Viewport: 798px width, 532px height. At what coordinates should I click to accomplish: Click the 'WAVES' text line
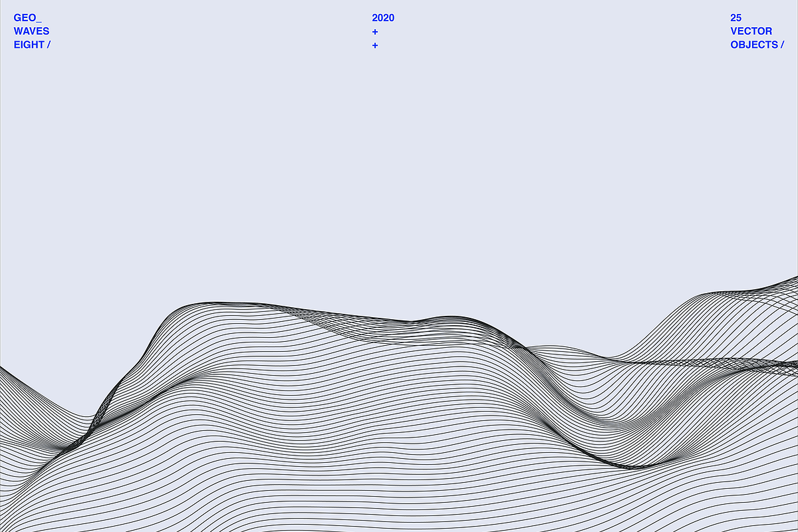31,31
